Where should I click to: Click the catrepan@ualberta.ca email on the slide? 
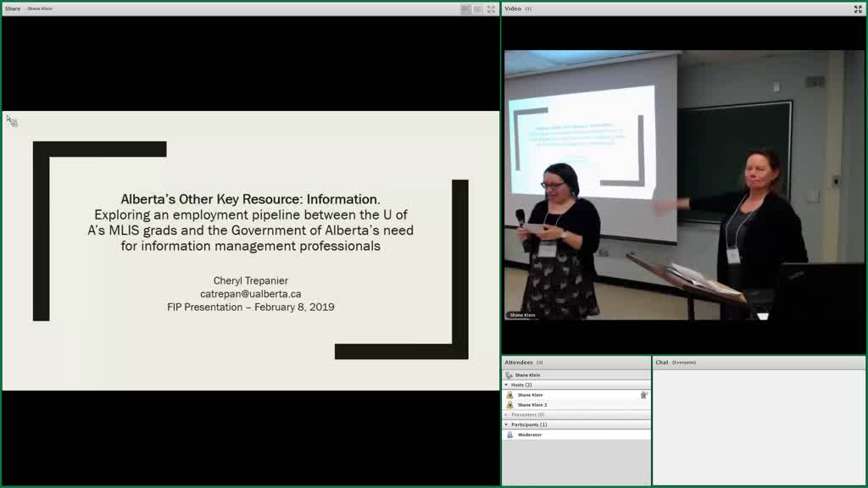pos(251,294)
